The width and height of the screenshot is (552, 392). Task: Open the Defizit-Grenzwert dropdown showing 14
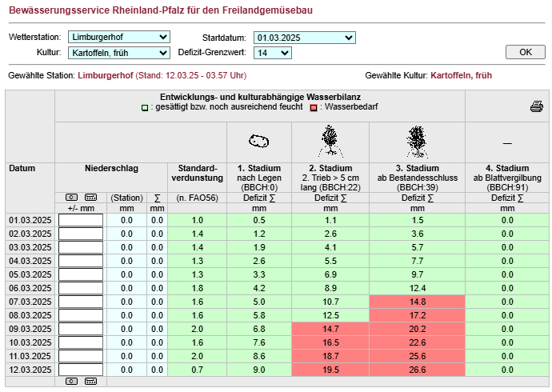click(272, 53)
